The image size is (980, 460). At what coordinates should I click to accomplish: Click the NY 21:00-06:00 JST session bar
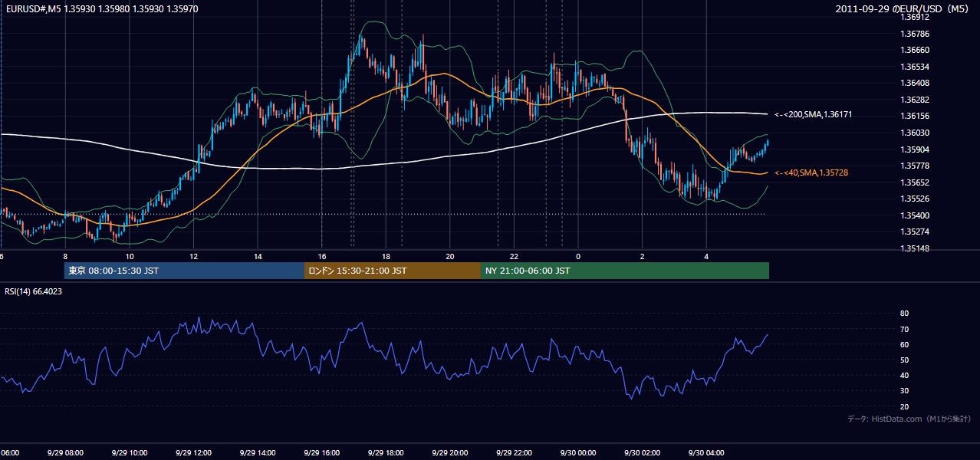click(625, 271)
